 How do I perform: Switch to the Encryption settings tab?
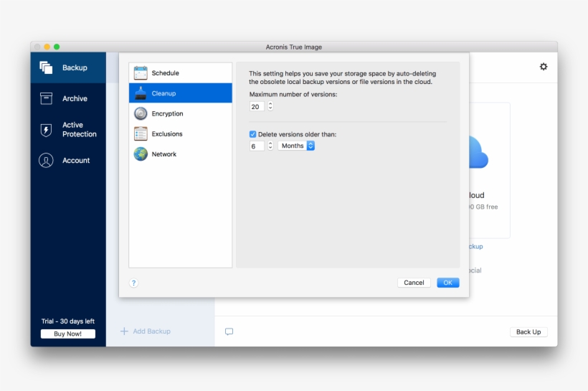click(x=181, y=113)
